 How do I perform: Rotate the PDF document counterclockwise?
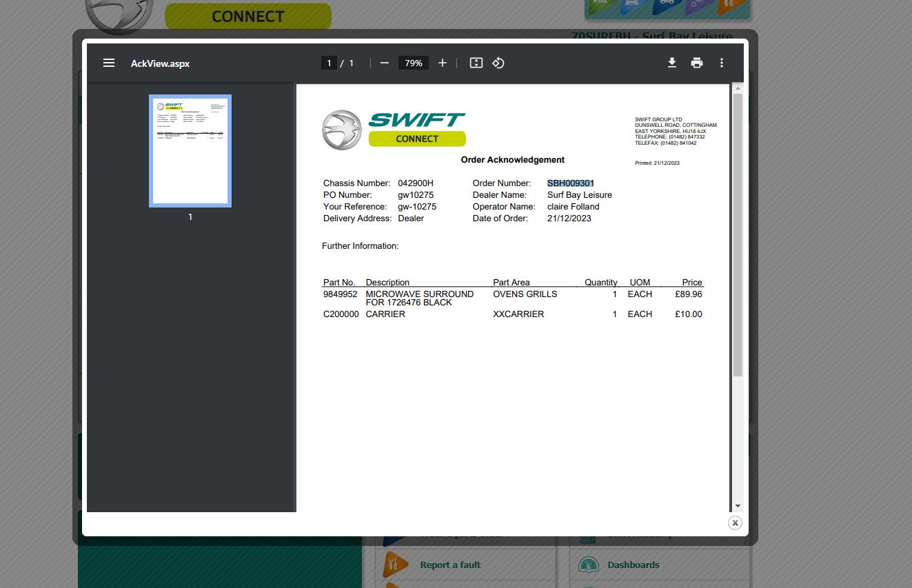498,63
